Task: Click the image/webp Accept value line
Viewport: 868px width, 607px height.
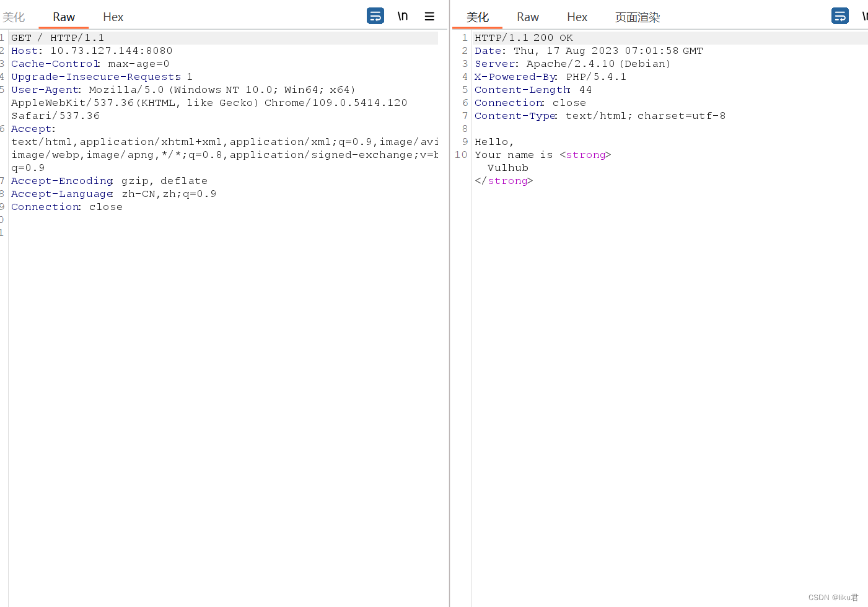Action: point(224,155)
